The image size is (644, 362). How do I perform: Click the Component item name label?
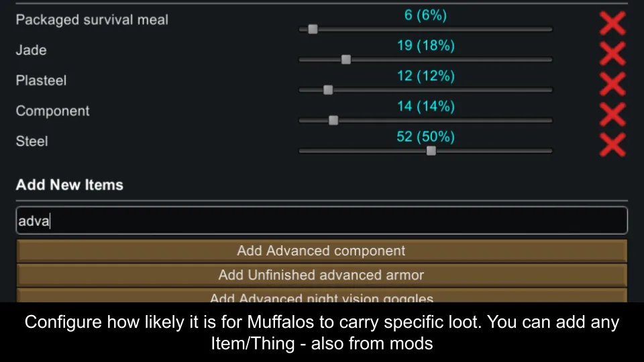click(x=53, y=111)
